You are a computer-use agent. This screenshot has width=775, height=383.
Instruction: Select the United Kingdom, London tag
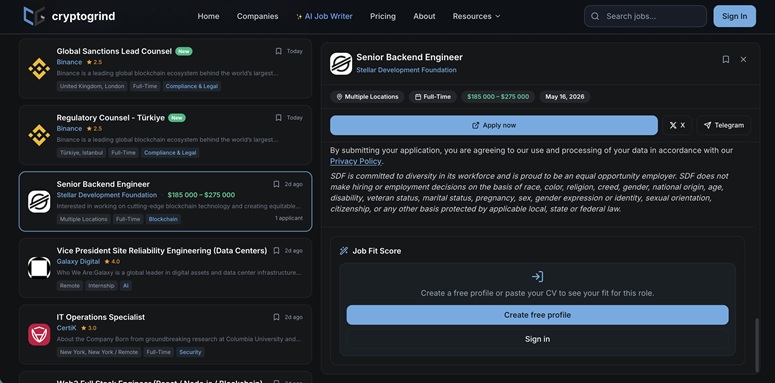[92, 86]
